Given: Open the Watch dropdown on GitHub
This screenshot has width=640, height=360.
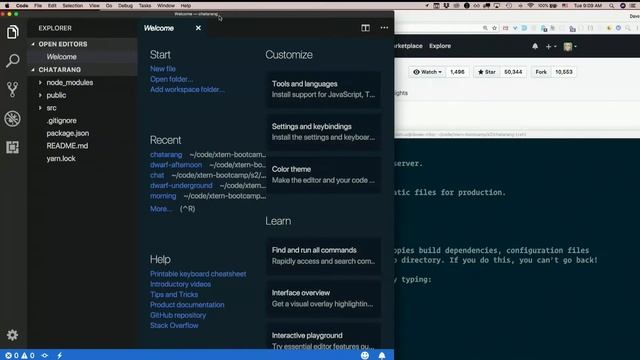Looking at the screenshot, I should coord(427,72).
